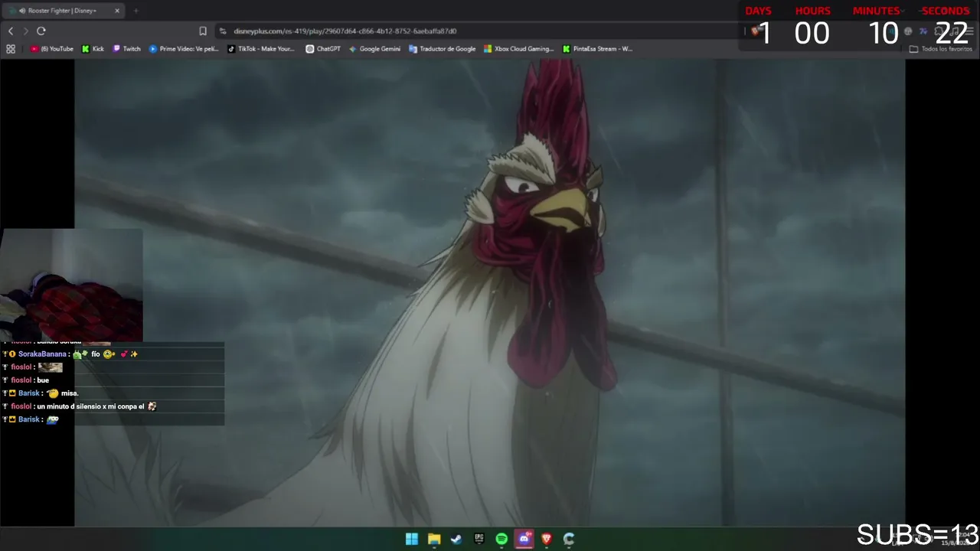980x551 pixels.
Task: Open site settings icon beside the URL
Action: 223,31
